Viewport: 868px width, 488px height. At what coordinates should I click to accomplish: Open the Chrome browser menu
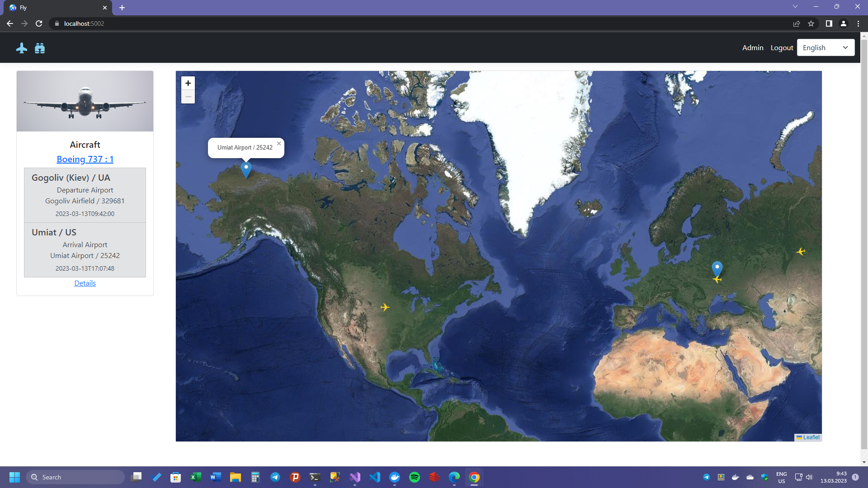click(x=859, y=23)
